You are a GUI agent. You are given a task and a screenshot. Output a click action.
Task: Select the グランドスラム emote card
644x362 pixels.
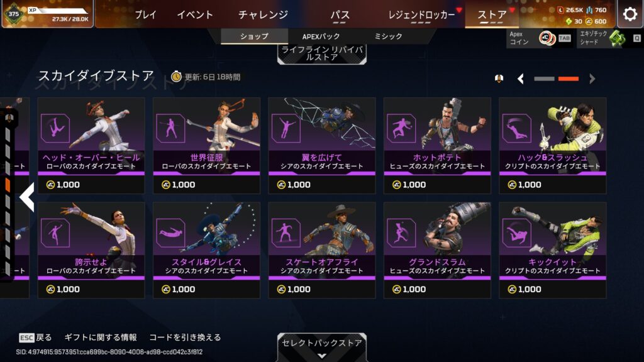point(438,250)
